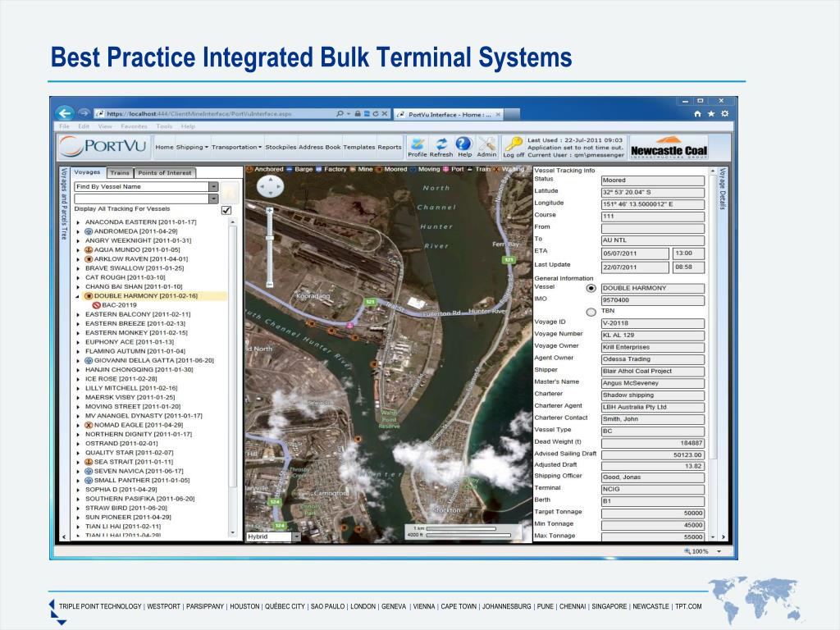Click the Status field showing Moored
Viewport: 840px width, 630px height.
[x=652, y=180]
